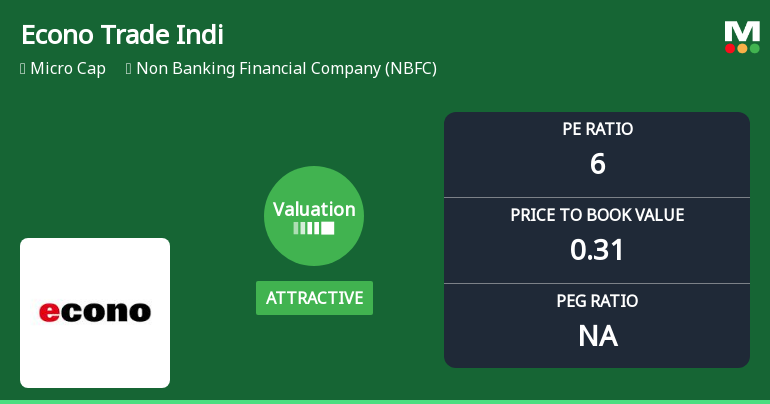Click the orange dot under the M logo
The image size is (770, 404).
coord(742,48)
